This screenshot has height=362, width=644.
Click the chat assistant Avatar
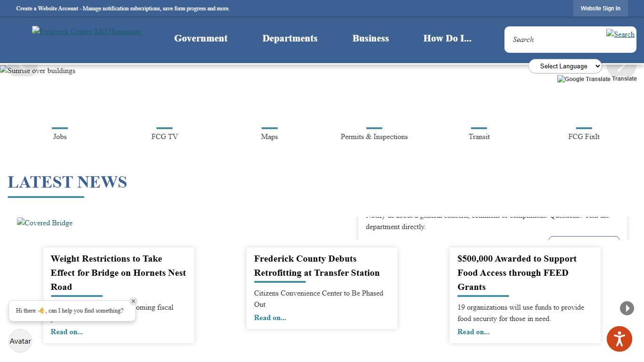(x=20, y=341)
